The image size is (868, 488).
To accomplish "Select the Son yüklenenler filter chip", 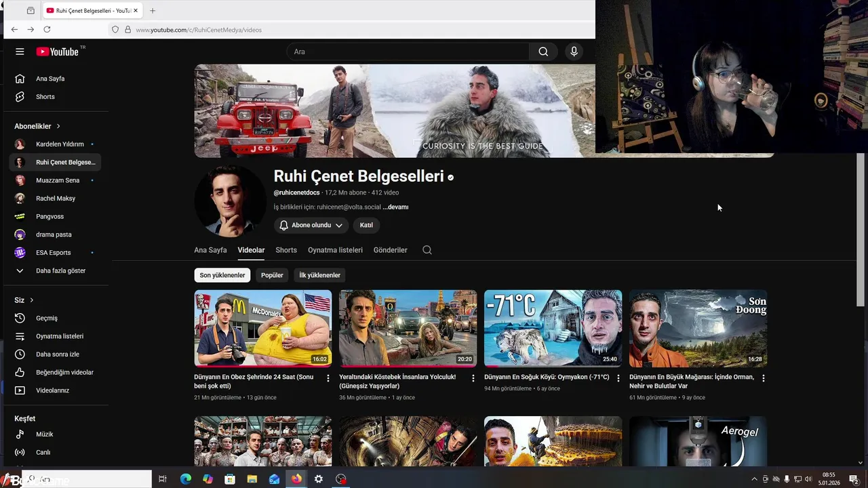I will [222, 275].
